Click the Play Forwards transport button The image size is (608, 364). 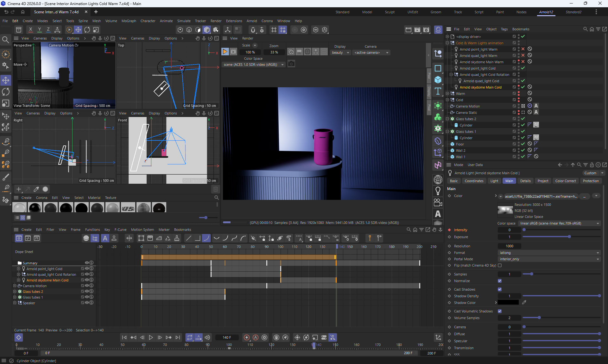(x=151, y=337)
